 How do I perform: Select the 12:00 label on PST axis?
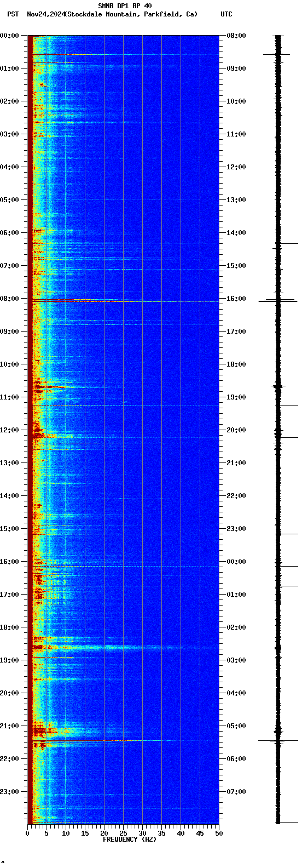[9, 430]
